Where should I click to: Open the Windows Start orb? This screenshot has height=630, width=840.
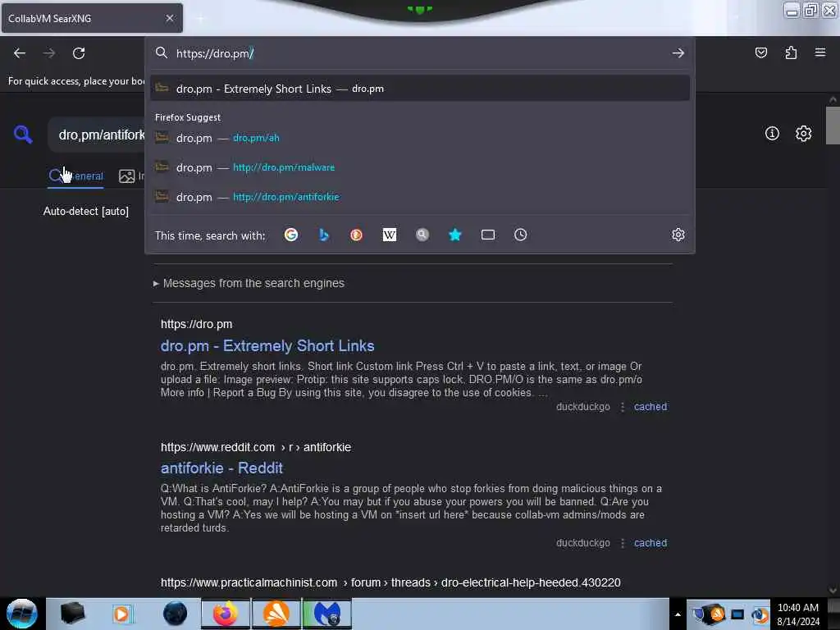[x=22, y=614]
